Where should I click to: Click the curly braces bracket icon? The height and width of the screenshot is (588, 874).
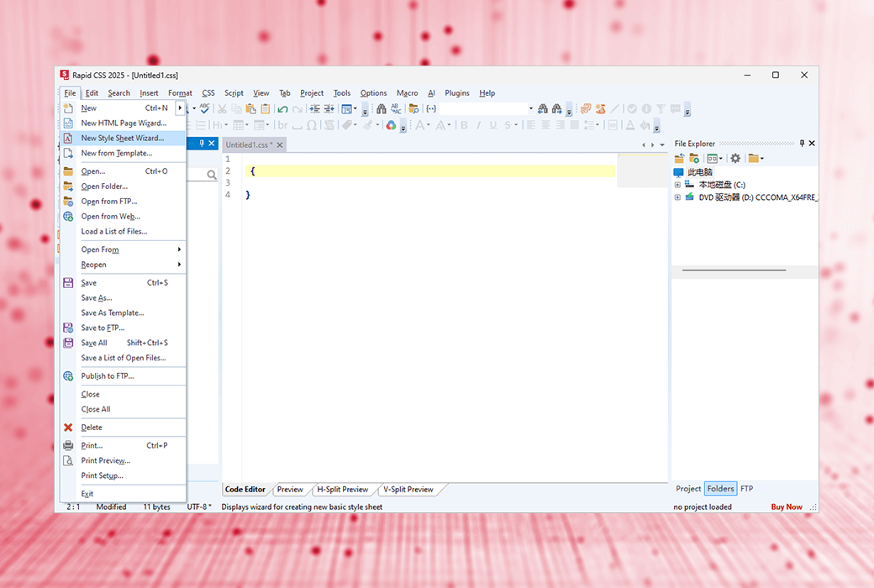[431, 108]
